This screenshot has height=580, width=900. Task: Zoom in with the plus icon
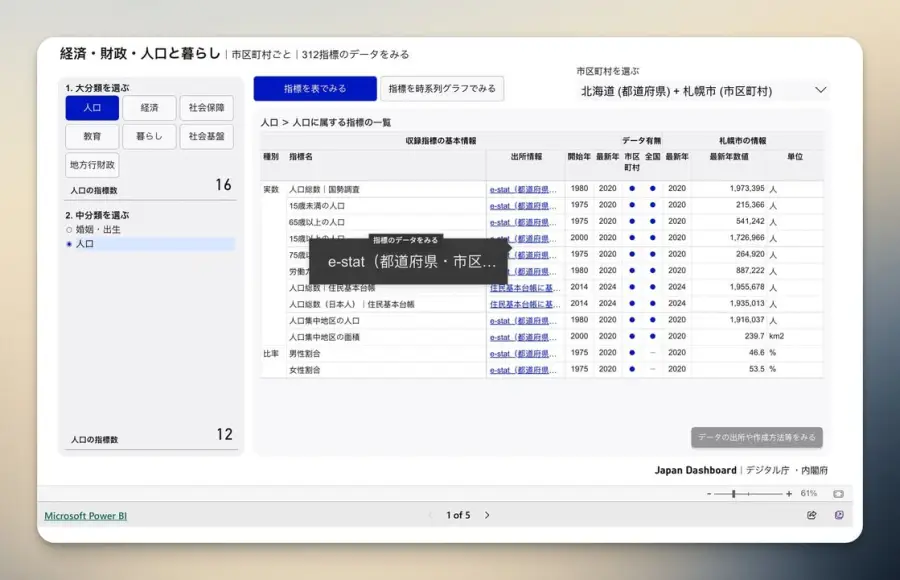pyautogui.click(x=789, y=494)
